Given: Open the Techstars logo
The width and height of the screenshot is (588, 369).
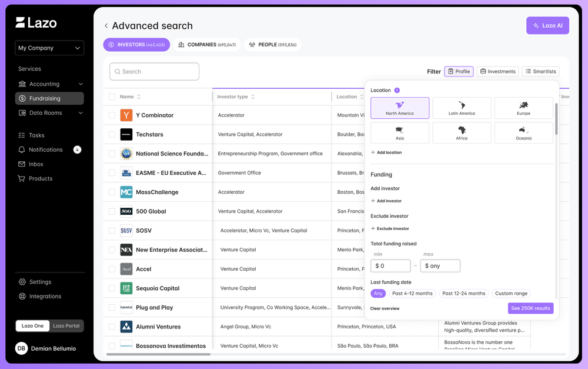Looking at the screenshot, I should pyautogui.click(x=126, y=134).
